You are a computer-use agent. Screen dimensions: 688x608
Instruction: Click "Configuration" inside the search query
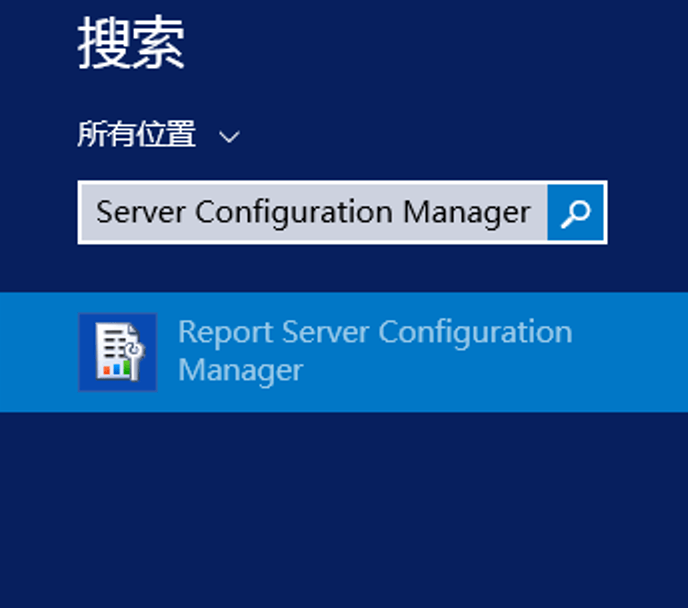(x=294, y=214)
